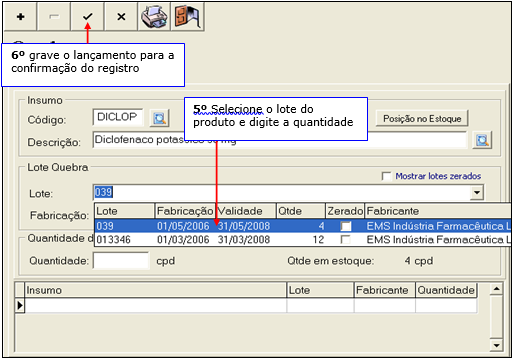
Task: Click the Fabricação column header in the lote dropdown
Action: coord(185,211)
